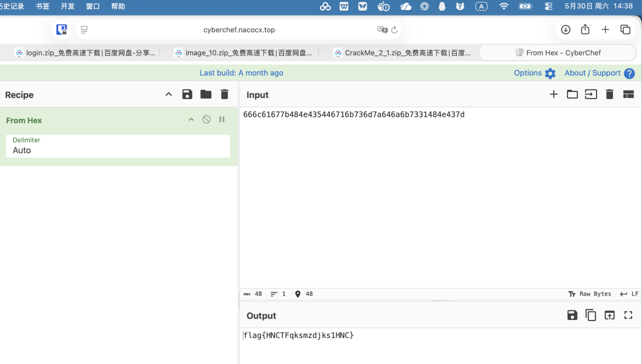Open 窗口 menu
The height and width of the screenshot is (364, 642).
[93, 6]
